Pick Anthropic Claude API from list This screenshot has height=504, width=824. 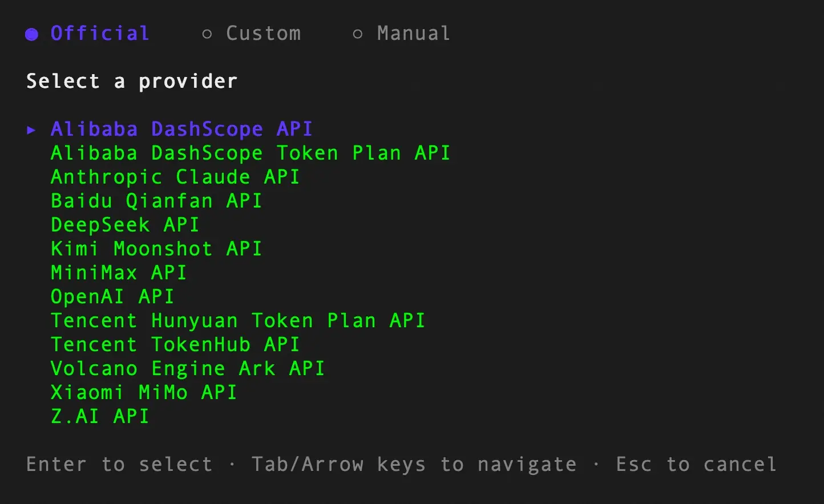[x=175, y=177]
